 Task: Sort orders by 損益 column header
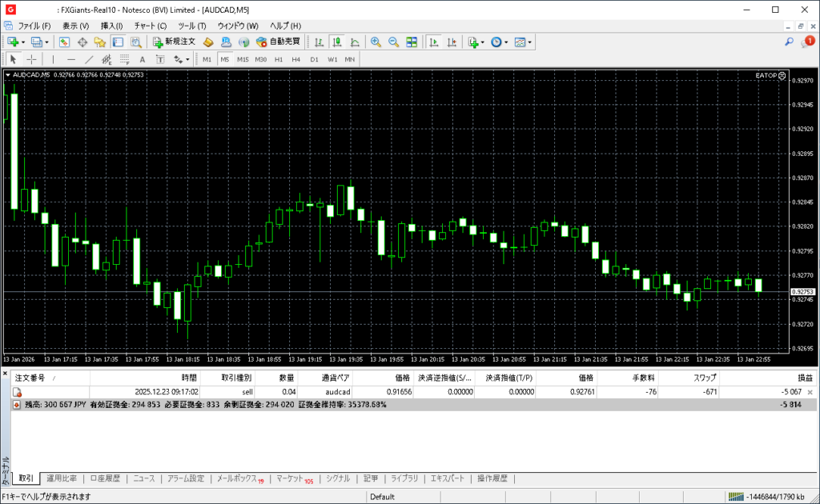[803, 377]
